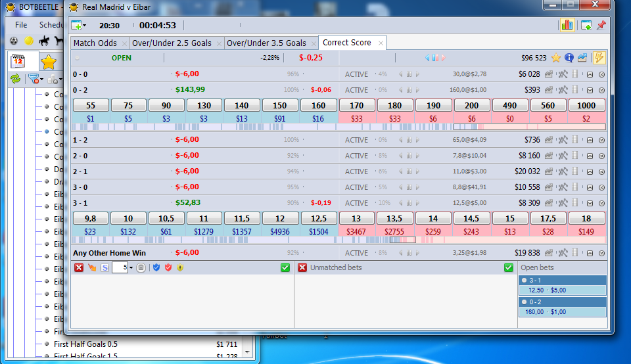This screenshot has width=631, height=364.
Task: Click the round stop icon next to stake box
Action: (141, 267)
